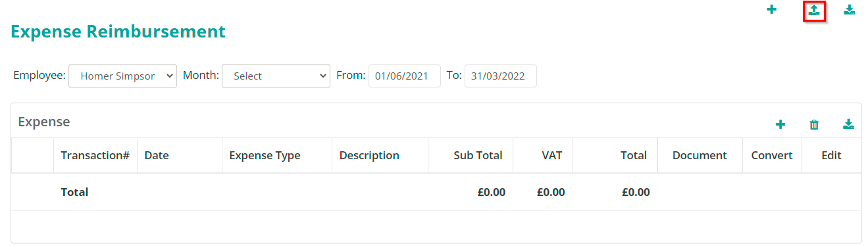Click the VAT column header
Screen dimensions: 868x246
click(552, 155)
